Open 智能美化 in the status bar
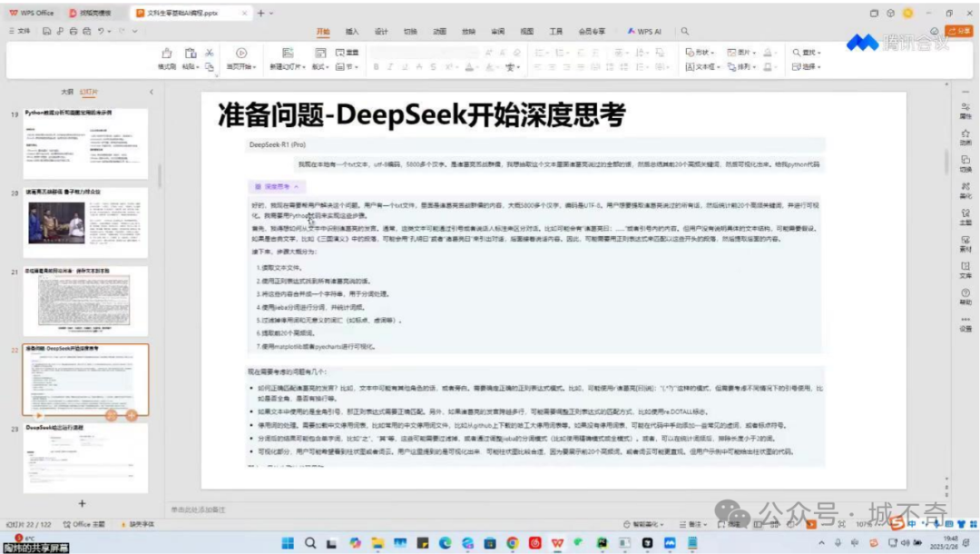This screenshot has width=980, height=554. [643, 524]
